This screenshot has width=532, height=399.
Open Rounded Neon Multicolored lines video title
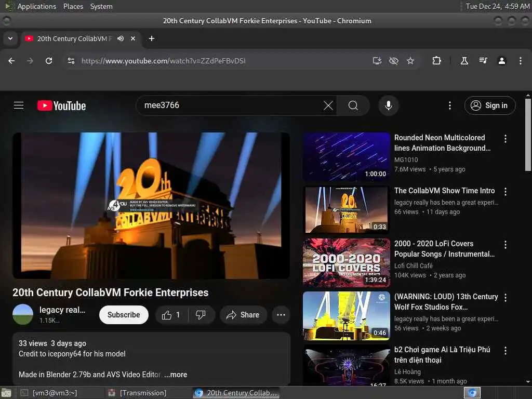click(x=443, y=143)
